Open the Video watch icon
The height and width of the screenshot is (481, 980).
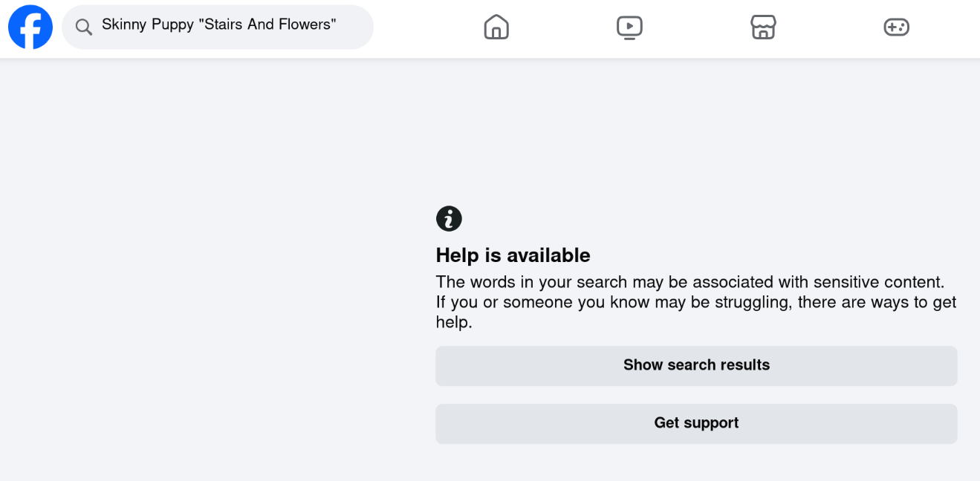629,27
